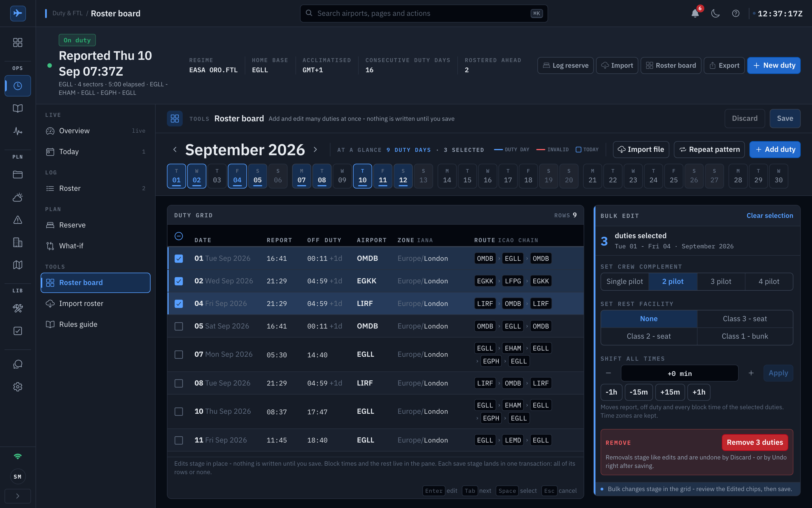
Task: Click the airplane app logo
Action: coord(18,14)
